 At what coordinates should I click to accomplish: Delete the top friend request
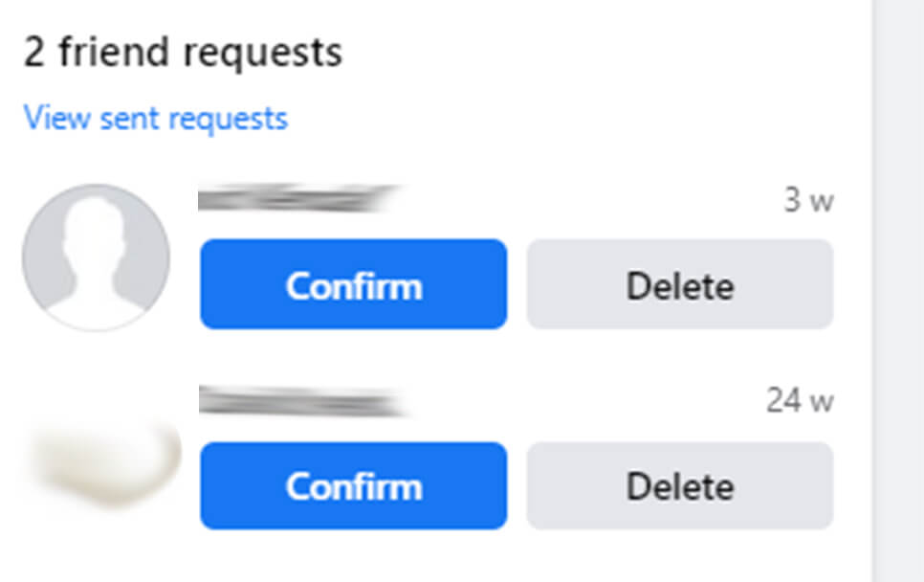(679, 284)
